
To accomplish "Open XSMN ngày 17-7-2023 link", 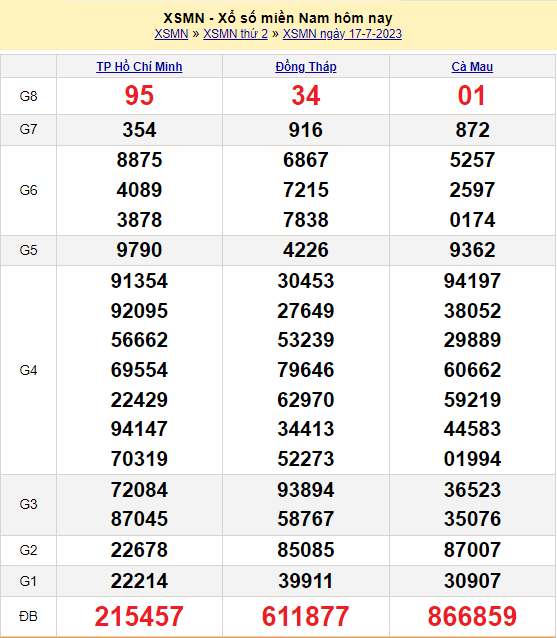I will coord(342,33).
